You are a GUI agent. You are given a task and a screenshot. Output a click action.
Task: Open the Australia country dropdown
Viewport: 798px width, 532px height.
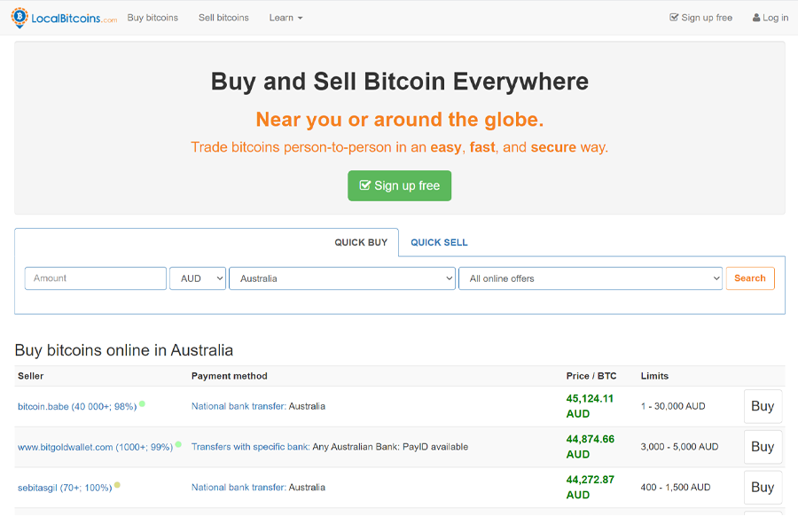(342, 278)
